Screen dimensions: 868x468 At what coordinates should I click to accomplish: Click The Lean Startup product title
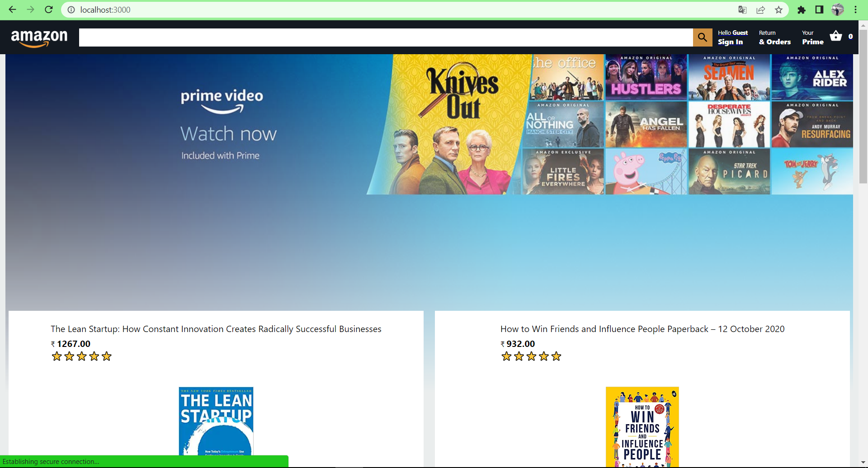(x=216, y=329)
